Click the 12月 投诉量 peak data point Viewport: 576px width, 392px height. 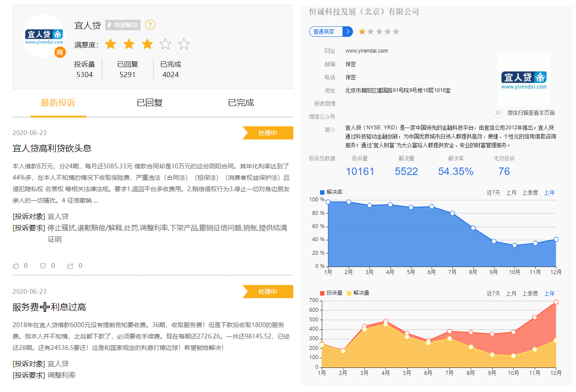(x=556, y=302)
